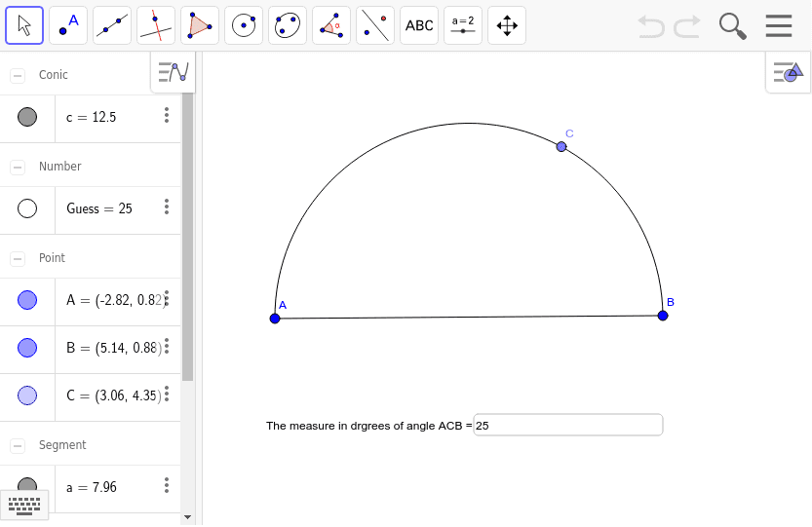The width and height of the screenshot is (812, 527).
Task: Select the Point tool
Action: [x=68, y=25]
